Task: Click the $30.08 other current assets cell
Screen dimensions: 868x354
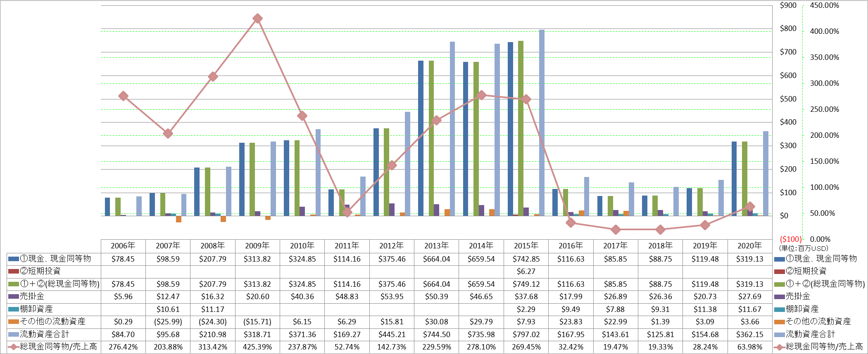Action: point(436,322)
